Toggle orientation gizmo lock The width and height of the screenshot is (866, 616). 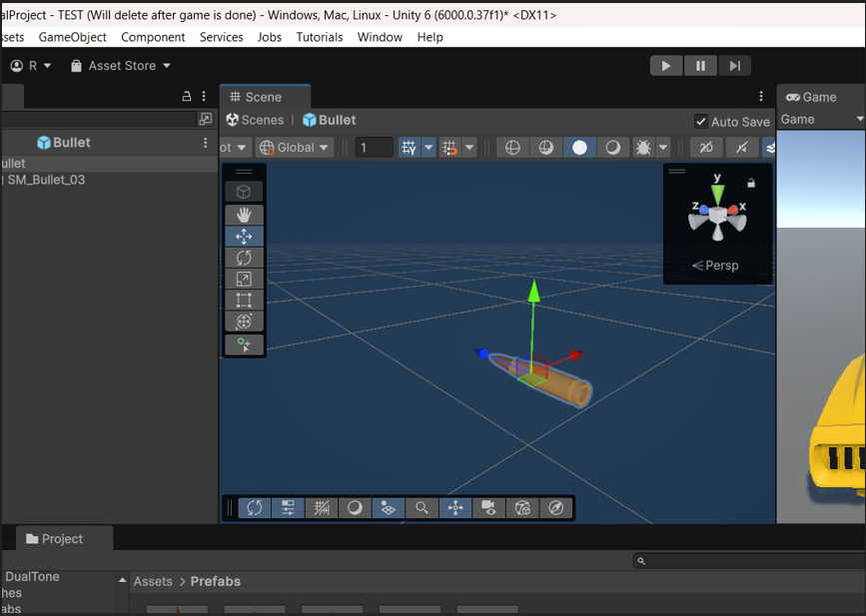[751, 183]
